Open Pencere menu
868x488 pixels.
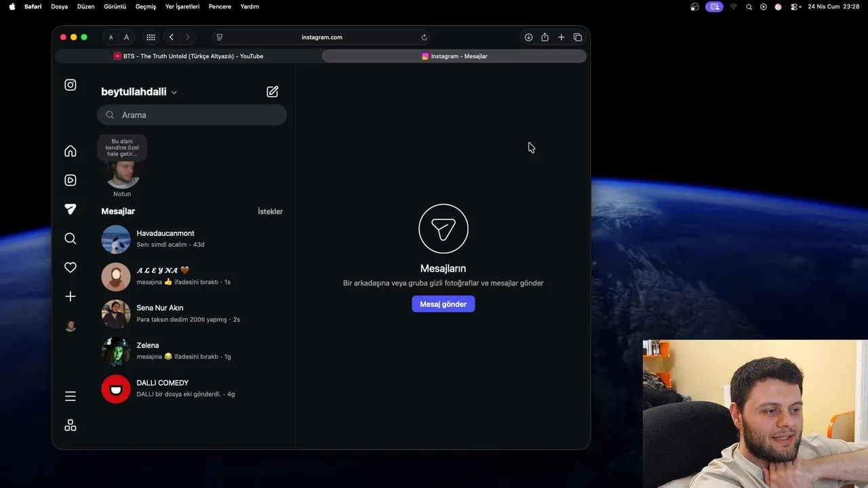pos(220,7)
